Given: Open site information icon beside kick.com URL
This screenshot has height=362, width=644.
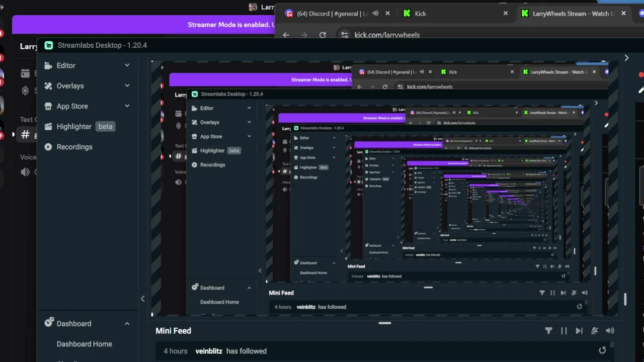Looking at the screenshot, I should (x=345, y=35).
